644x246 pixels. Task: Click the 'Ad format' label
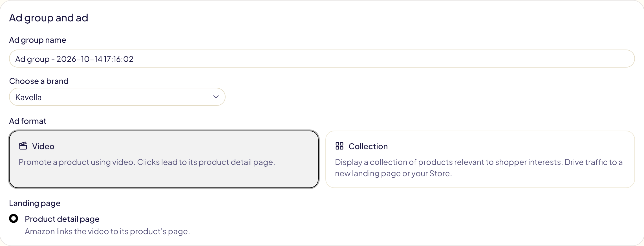click(x=28, y=121)
